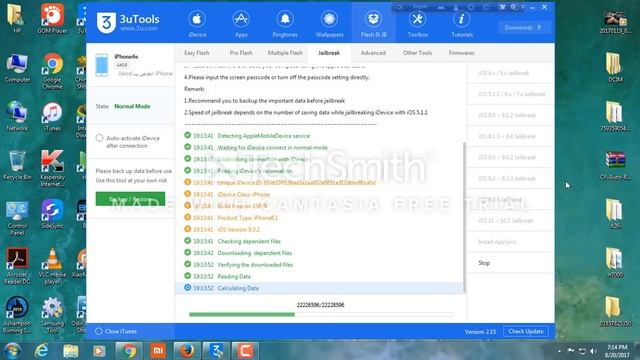Open the Wallpapers section

tap(329, 24)
